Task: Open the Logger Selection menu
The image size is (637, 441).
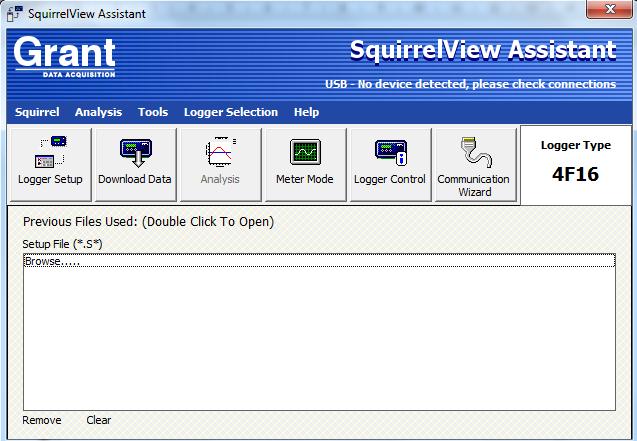Action: [231, 112]
